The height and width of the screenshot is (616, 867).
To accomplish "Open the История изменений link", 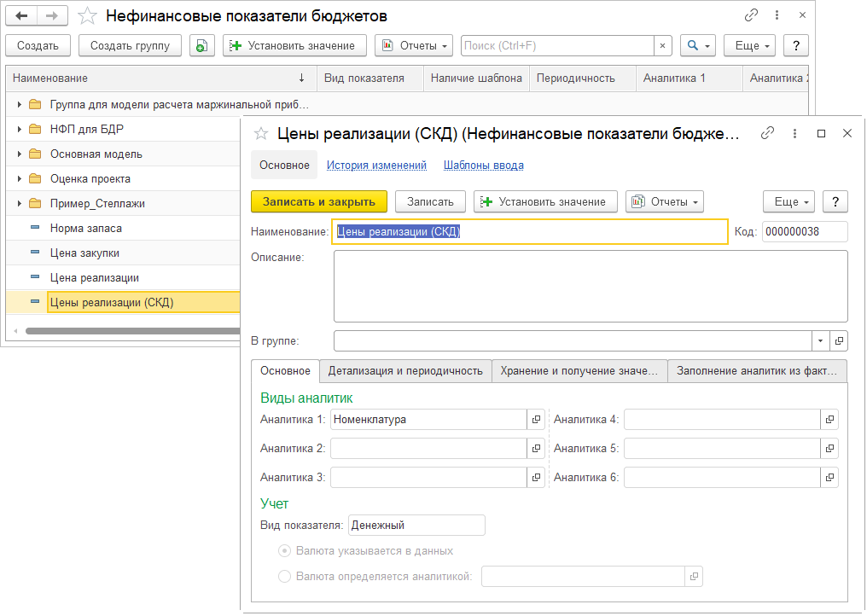I will pos(376,166).
